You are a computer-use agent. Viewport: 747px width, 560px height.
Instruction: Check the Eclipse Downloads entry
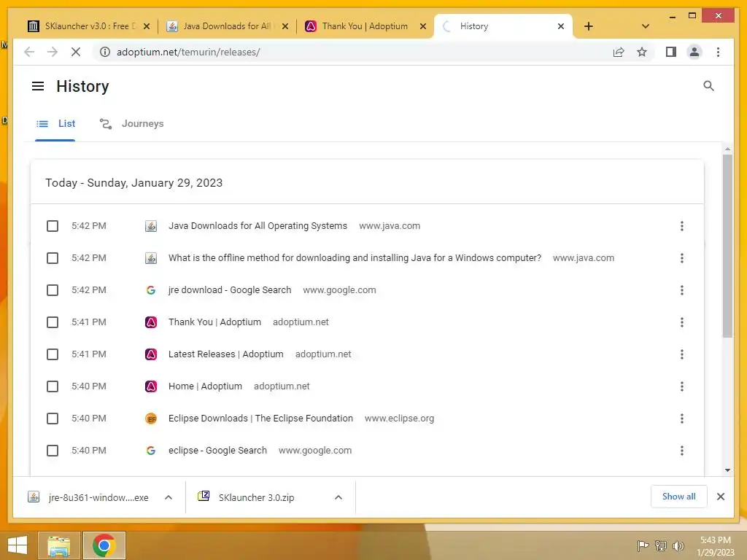coord(53,419)
